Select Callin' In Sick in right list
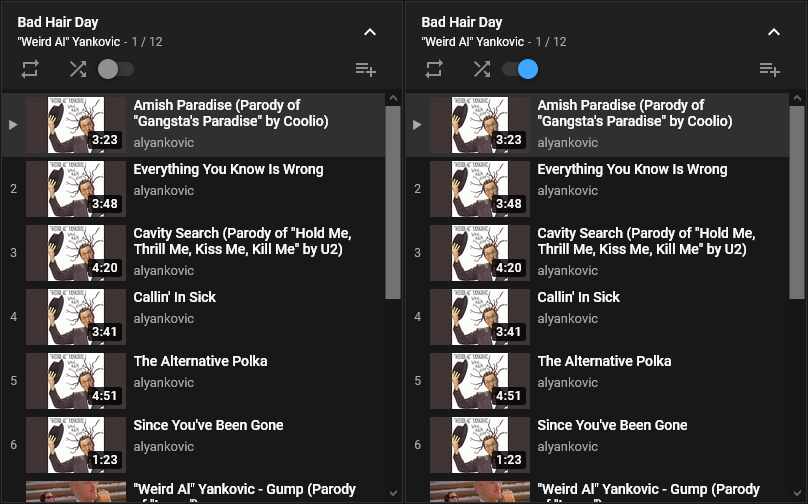808x504 pixels. (x=578, y=297)
